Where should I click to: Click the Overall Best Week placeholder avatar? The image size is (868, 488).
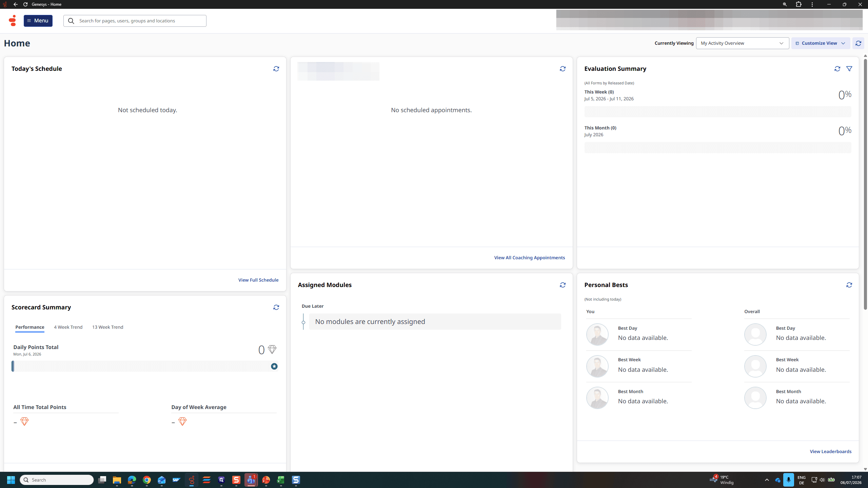(755, 366)
